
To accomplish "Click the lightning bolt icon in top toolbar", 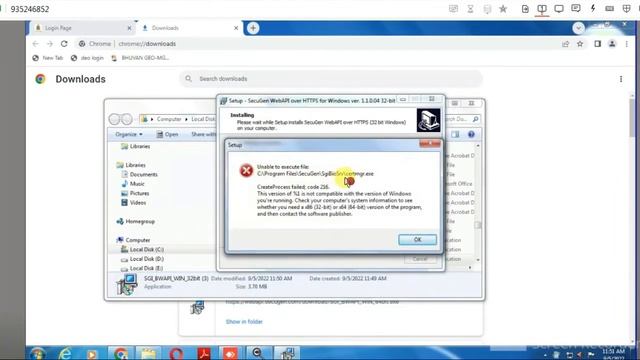I will (593, 9).
